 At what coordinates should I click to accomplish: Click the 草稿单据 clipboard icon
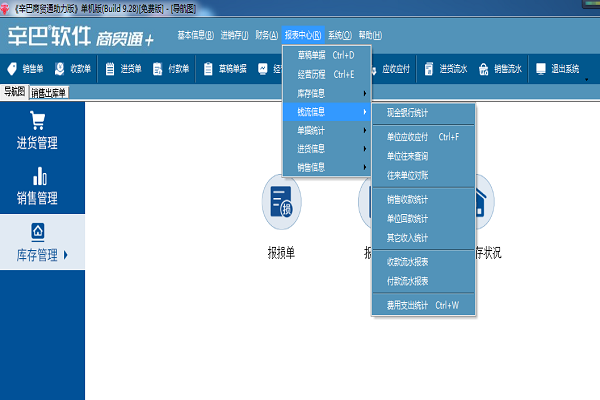(208, 69)
